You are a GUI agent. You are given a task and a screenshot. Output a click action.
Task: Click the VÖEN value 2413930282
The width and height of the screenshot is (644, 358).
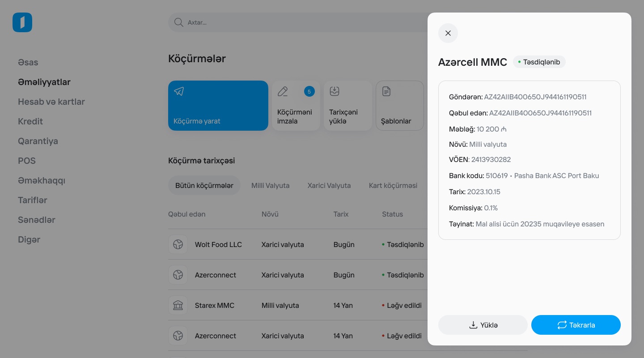491,160
